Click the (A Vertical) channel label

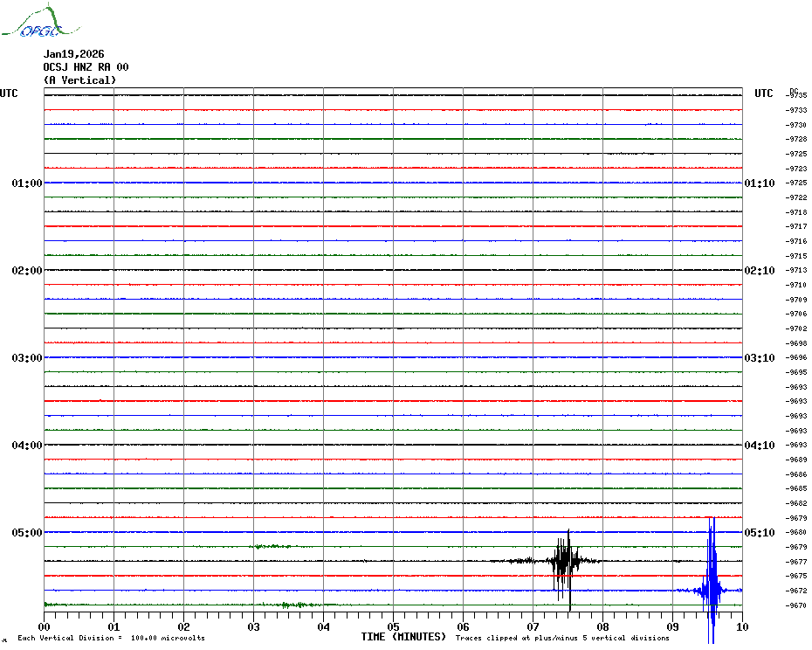pos(79,80)
